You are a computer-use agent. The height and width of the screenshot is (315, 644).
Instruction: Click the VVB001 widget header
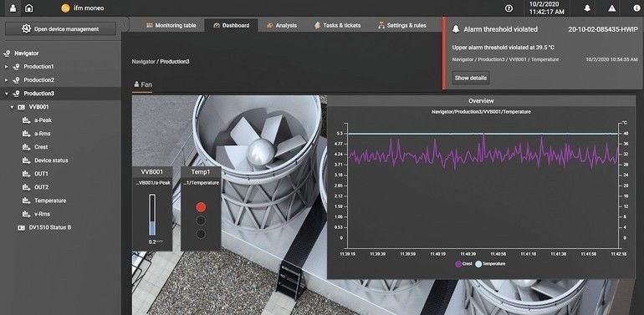[152, 172]
